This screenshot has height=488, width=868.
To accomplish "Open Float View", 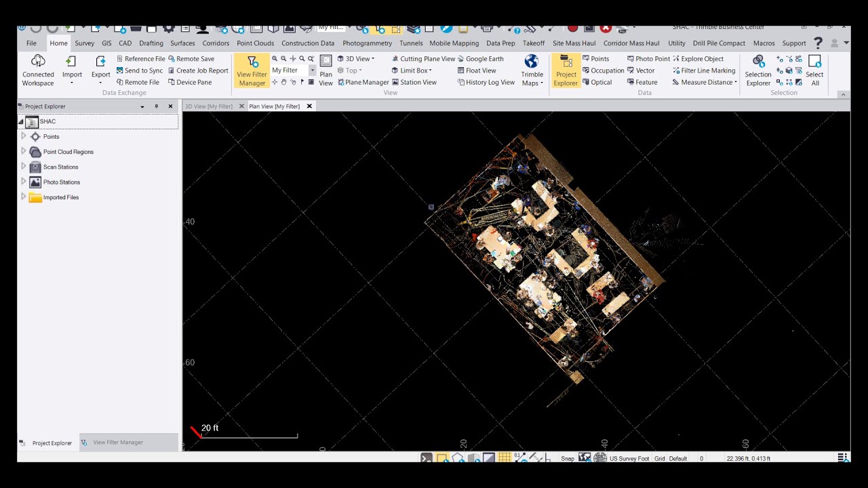I will coord(477,70).
